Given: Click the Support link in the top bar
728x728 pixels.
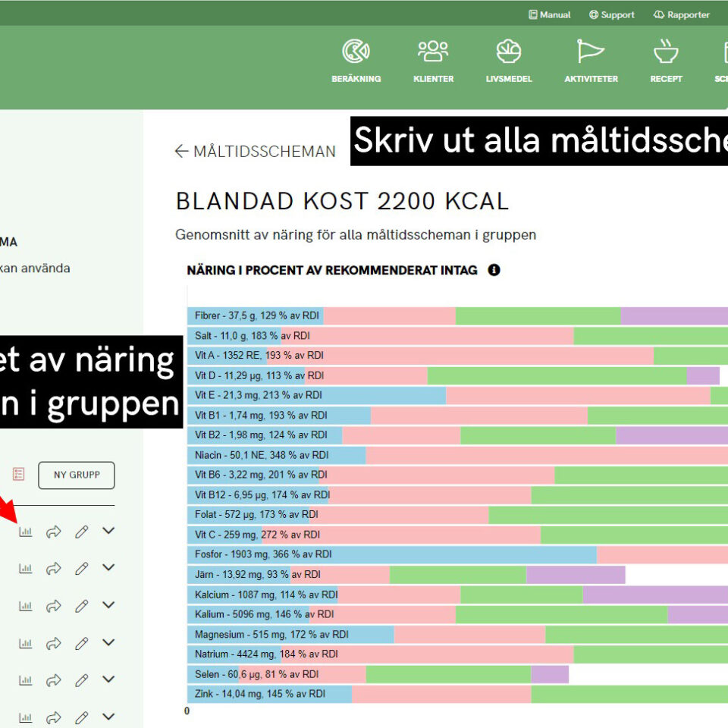Looking at the screenshot, I should [612, 14].
